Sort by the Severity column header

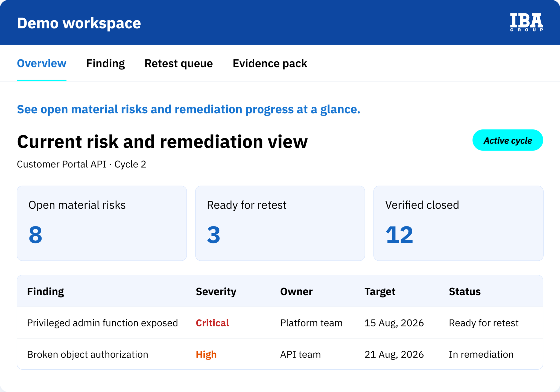(216, 291)
